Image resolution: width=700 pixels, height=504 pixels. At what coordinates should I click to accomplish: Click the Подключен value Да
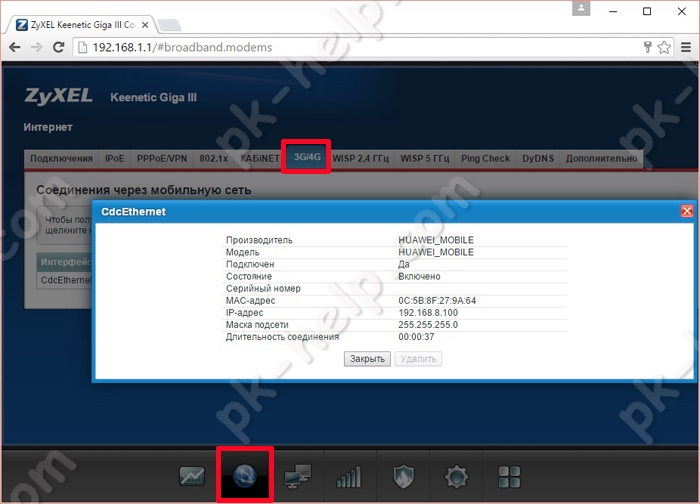click(x=404, y=264)
